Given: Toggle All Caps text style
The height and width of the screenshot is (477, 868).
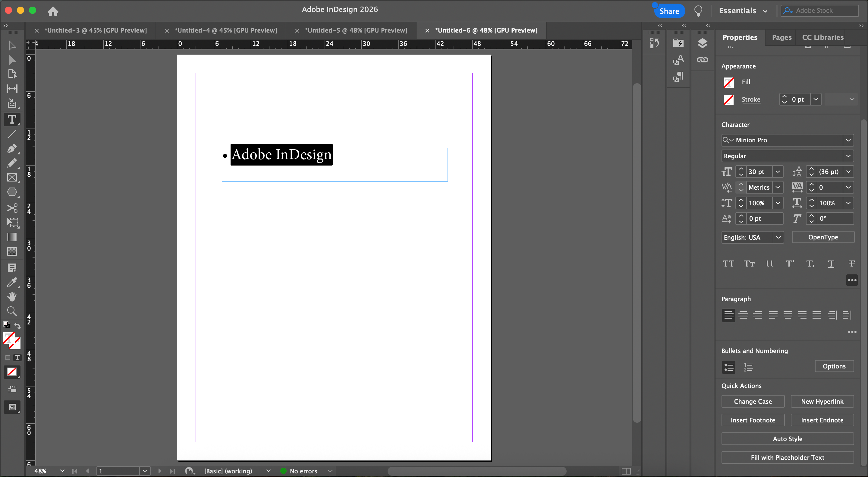Looking at the screenshot, I should 728,264.
